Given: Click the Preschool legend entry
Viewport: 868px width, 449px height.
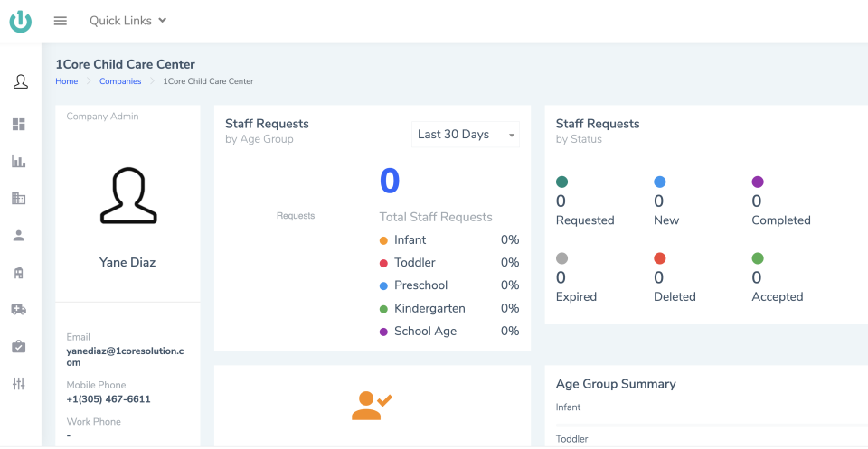Looking at the screenshot, I should pos(420,285).
